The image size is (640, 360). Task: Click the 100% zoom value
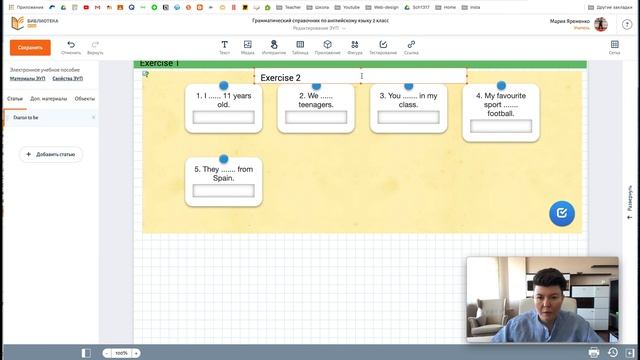coord(121,353)
